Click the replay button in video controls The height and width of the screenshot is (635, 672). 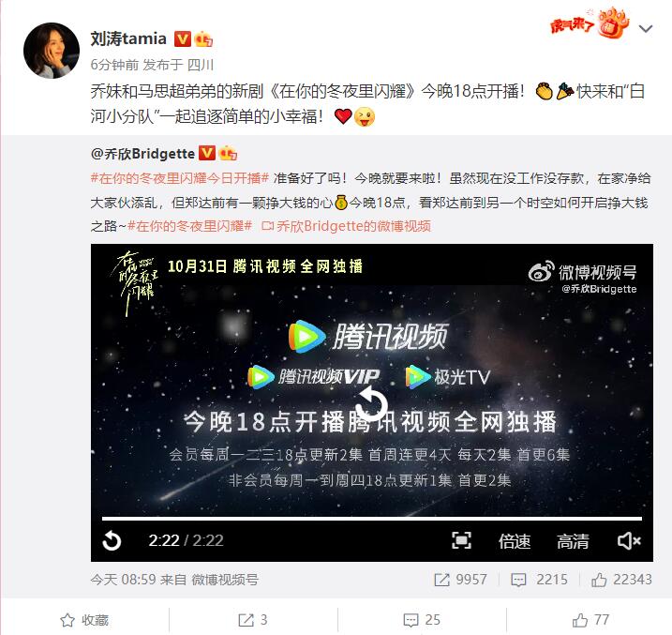112,540
